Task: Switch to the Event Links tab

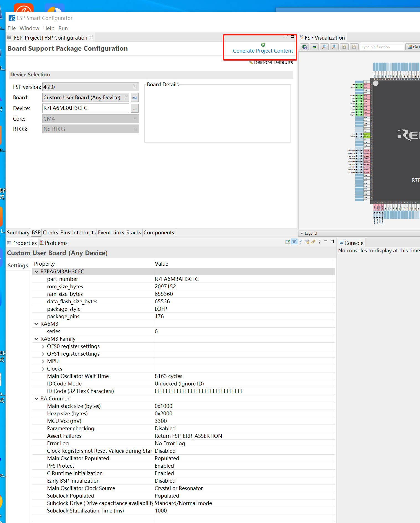Action: [111, 232]
